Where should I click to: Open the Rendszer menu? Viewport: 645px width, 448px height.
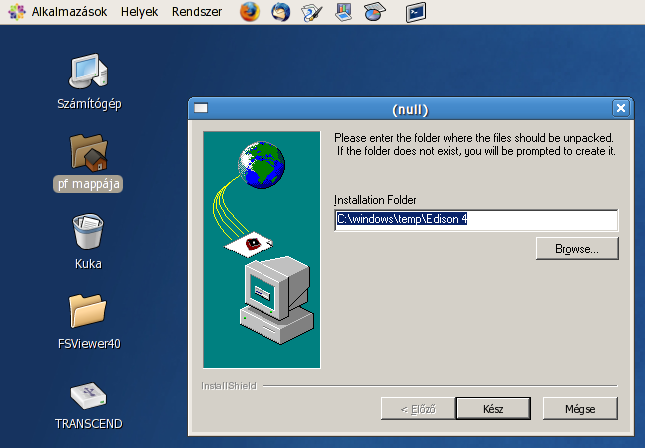(x=197, y=12)
